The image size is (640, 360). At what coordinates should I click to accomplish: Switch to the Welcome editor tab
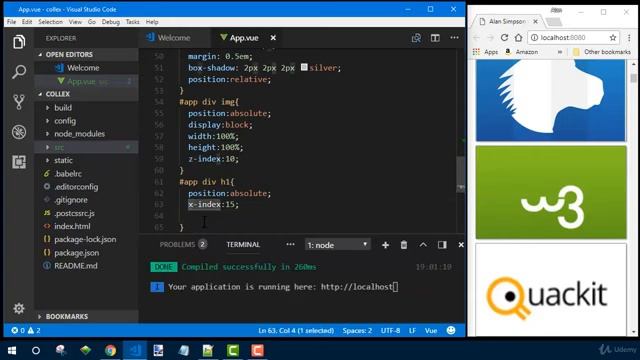[x=173, y=38]
